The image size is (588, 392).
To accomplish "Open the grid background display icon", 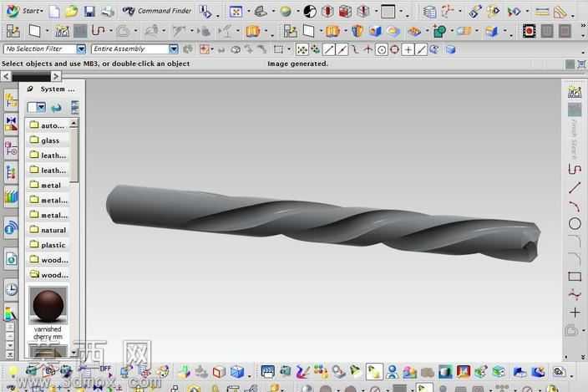I will coord(388,12).
